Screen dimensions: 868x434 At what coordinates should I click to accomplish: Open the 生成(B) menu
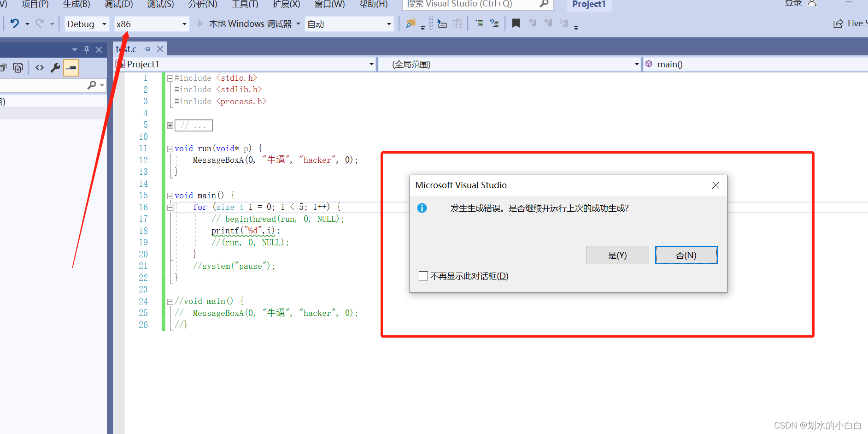[x=76, y=4]
